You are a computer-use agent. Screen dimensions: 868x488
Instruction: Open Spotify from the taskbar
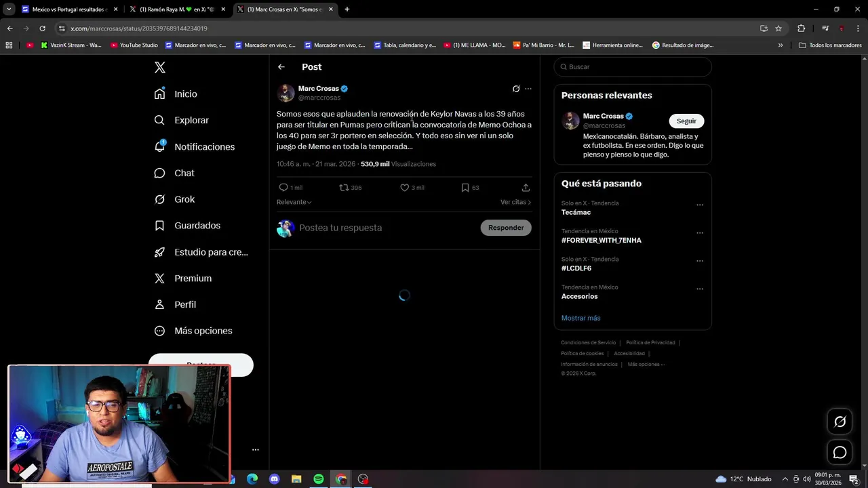point(319,479)
